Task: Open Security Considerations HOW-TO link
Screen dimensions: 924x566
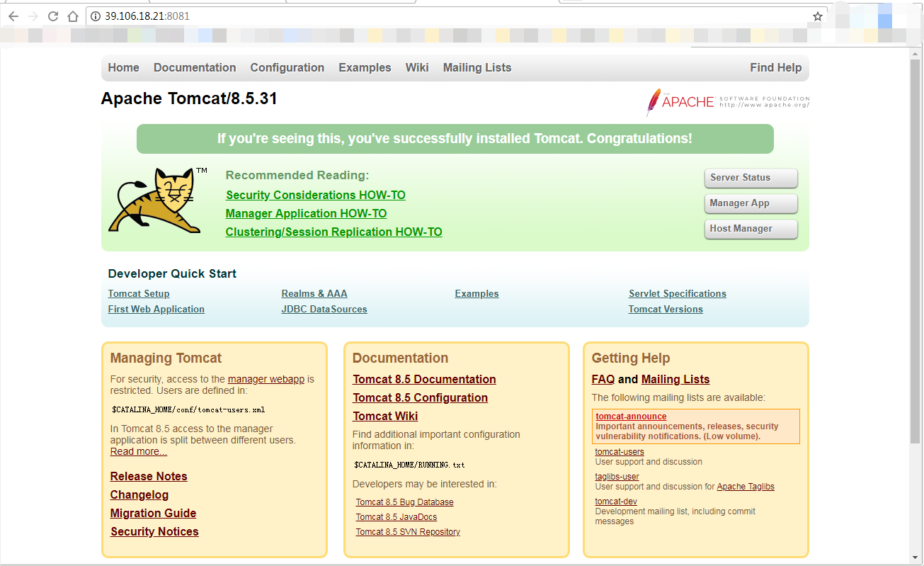Action: point(316,195)
